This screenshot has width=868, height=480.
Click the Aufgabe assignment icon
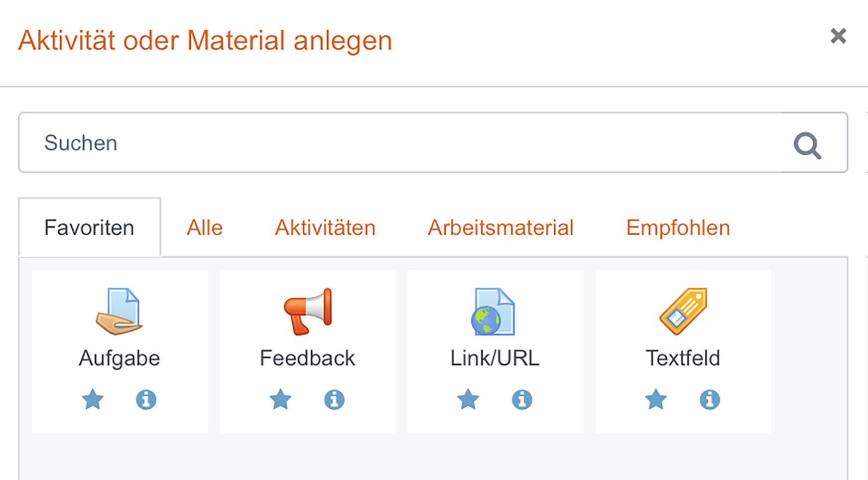point(120,311)
